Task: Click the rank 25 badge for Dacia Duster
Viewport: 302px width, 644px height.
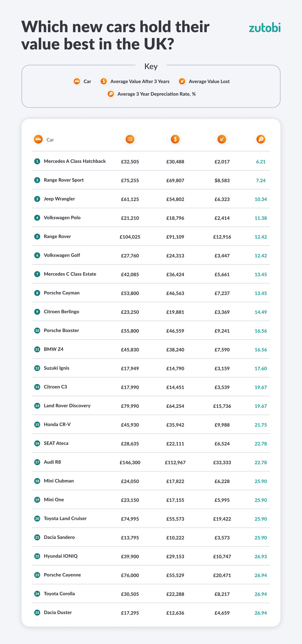Action: [x=37, y=613]
